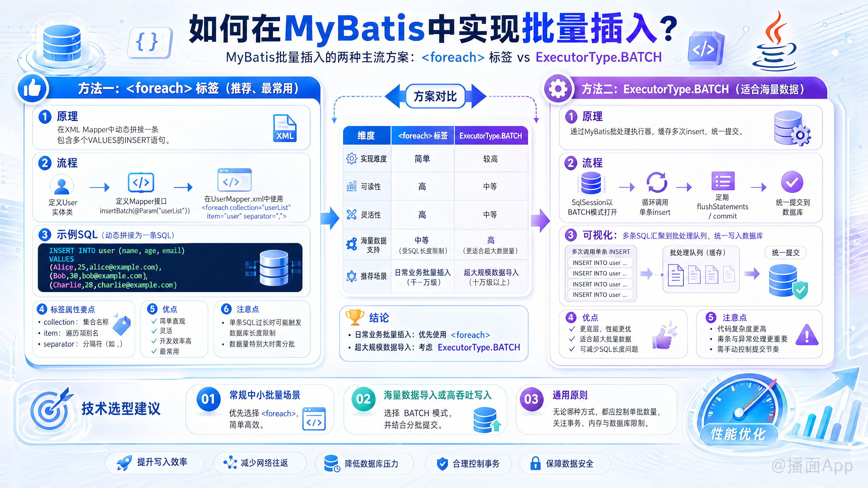Click the network nodes icon beside 减少网络往返
This screenshot has width=868, height=488.
click(230, 462)
